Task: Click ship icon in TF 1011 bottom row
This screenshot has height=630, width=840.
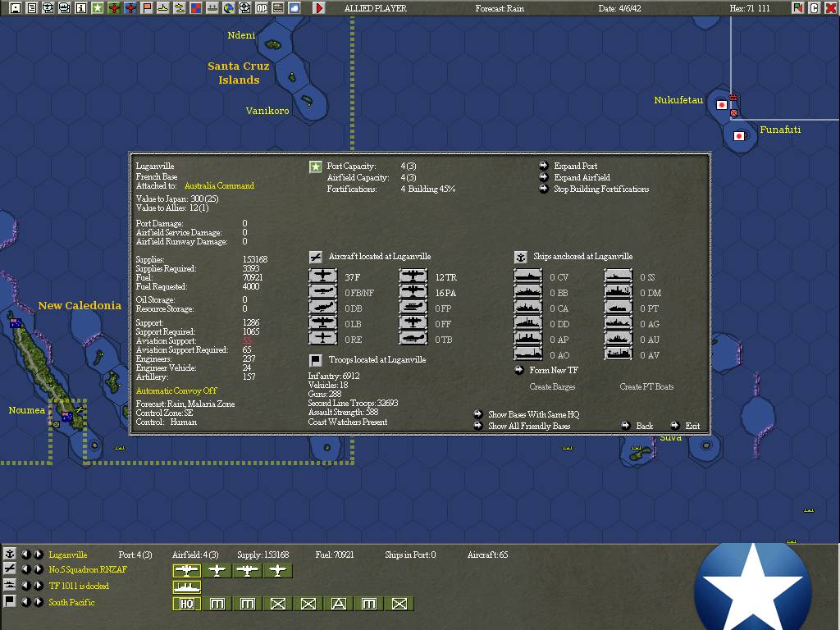Action: click(x=9, y=586)
